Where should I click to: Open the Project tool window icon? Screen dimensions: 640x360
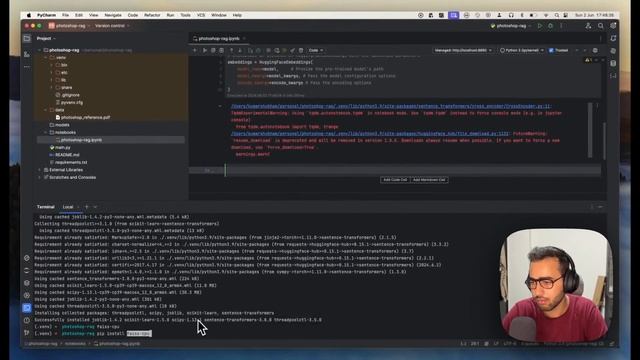click(27, 38)
